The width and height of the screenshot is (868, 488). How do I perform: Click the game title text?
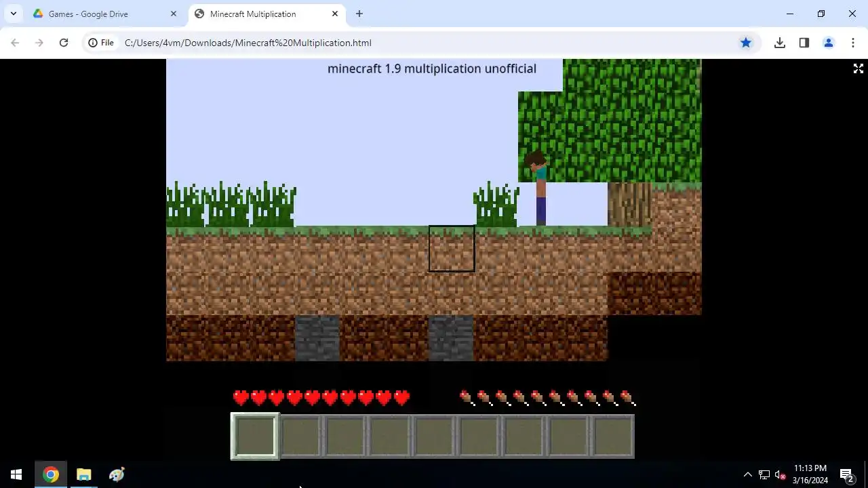coord(432,68)
